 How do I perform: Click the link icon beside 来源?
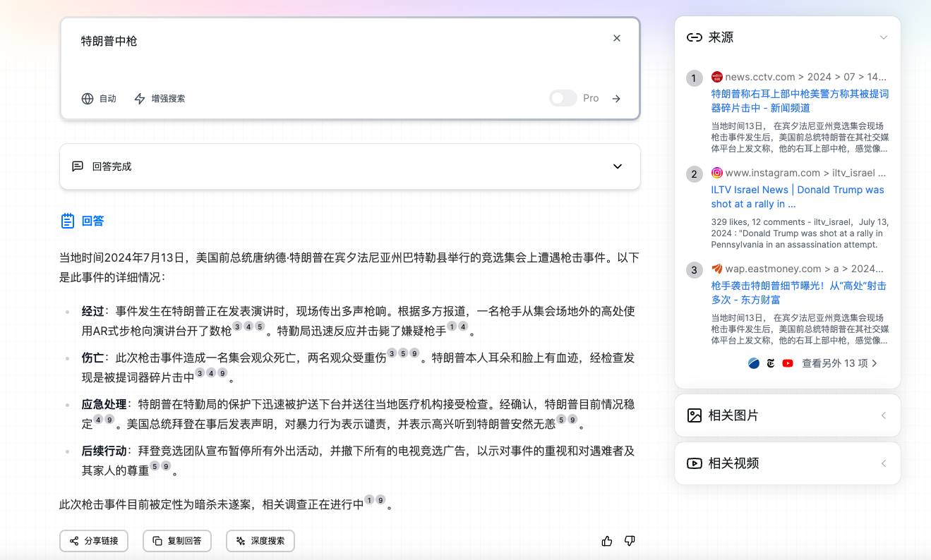694,37
